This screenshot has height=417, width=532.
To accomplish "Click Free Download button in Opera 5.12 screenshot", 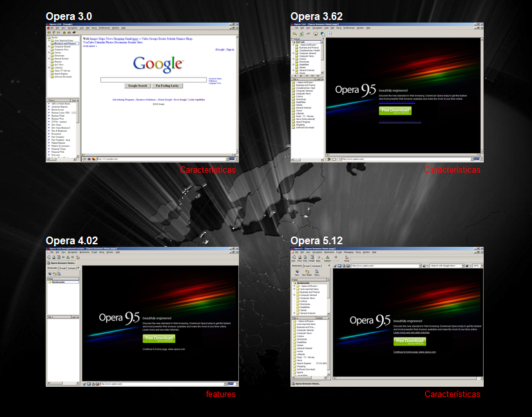I will pyautogui.click(x=410, y=341).
